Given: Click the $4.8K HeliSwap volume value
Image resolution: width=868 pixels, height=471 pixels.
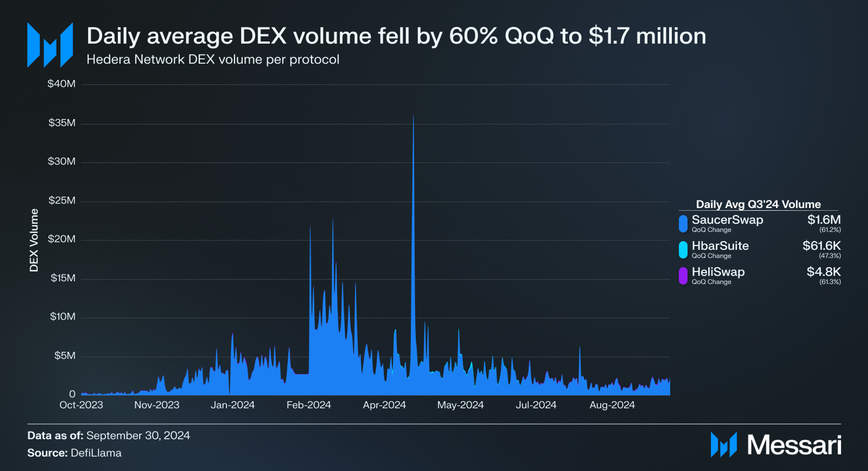Looking at the screenshot, I should (823, 272).
